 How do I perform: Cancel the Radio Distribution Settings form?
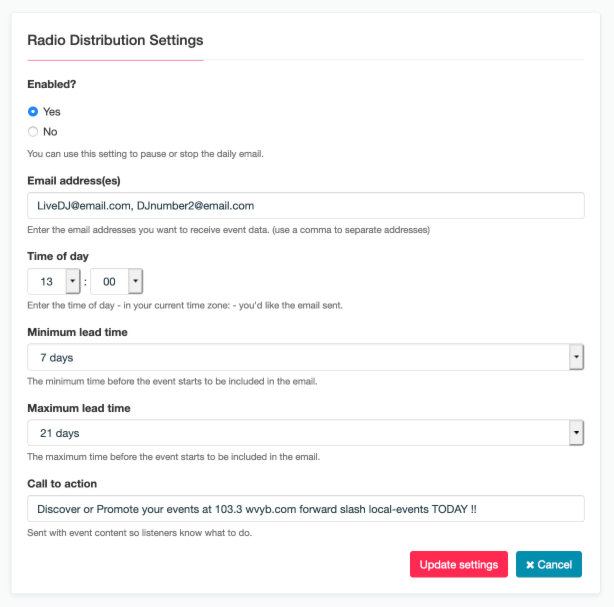[x=549, y=564]
